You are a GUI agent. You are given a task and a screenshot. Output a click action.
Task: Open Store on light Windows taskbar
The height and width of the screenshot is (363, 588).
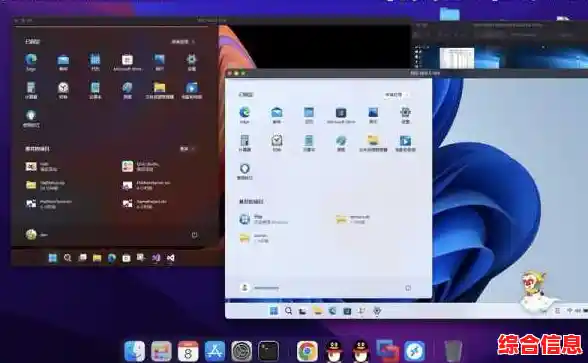[347, 311]
